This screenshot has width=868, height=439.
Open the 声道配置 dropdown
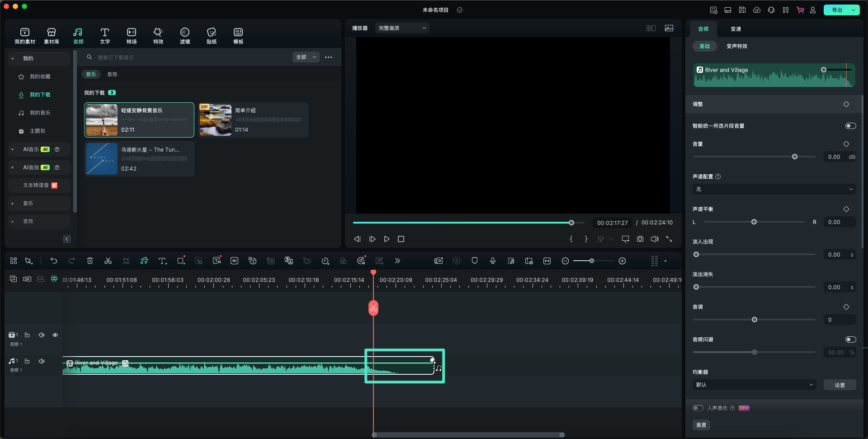(x=774, y=189)
